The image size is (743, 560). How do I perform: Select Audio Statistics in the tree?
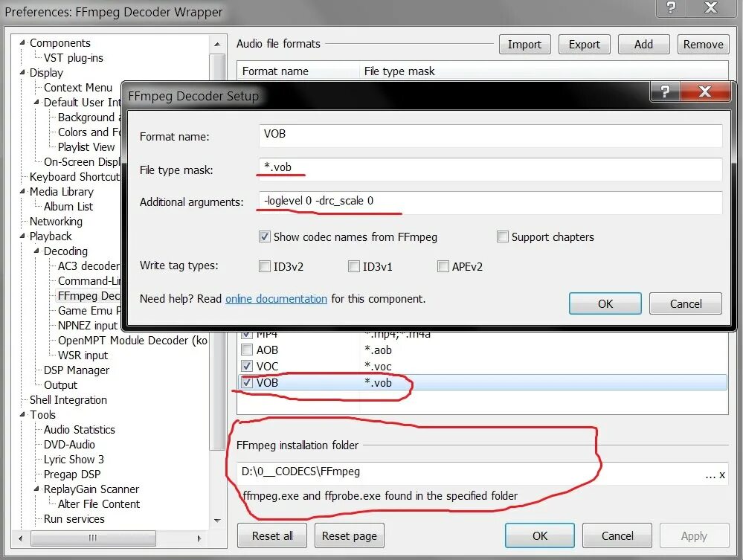click(x=79, y=430)
